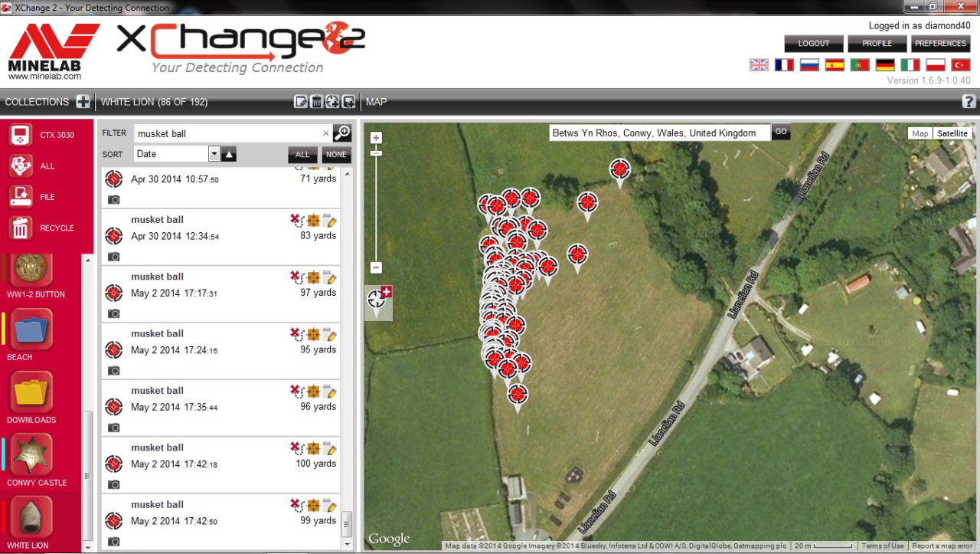Open help with the question mark icon
Image resolution: width=980 pixels, height=554 pixels.
click(x=969, y=101)
